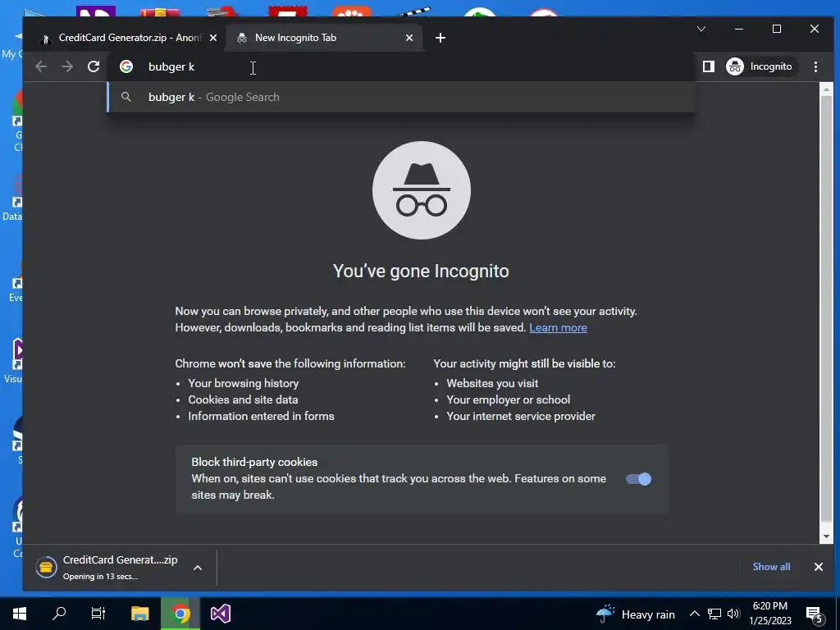Toggle Block third-party cookies switch
Screen dimensions: 840x630
coord(638,479)
